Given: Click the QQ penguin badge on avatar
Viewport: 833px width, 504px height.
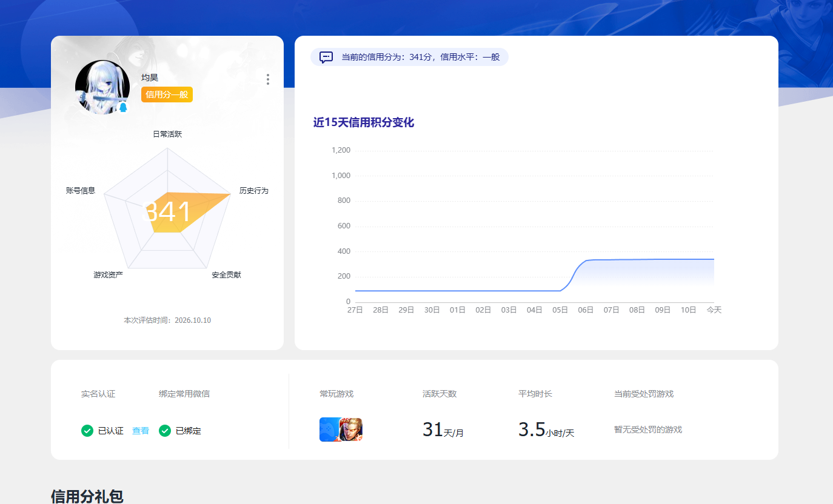Looking at the screenshot, I should point(123,107).
